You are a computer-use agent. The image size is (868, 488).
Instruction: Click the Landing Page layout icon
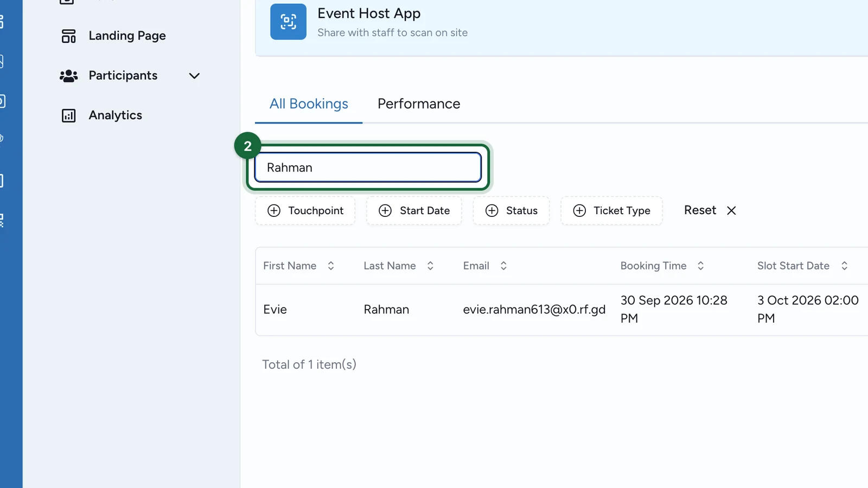68,36
